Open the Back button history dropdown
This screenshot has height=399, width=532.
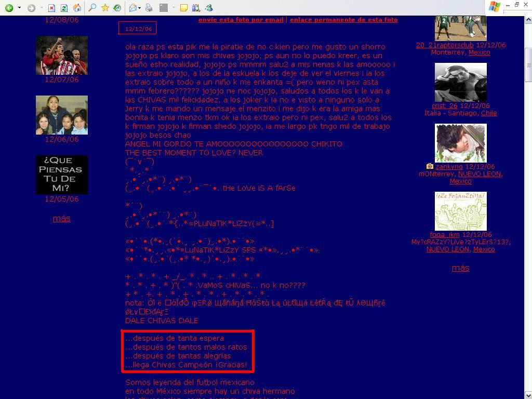click(19, 8)
